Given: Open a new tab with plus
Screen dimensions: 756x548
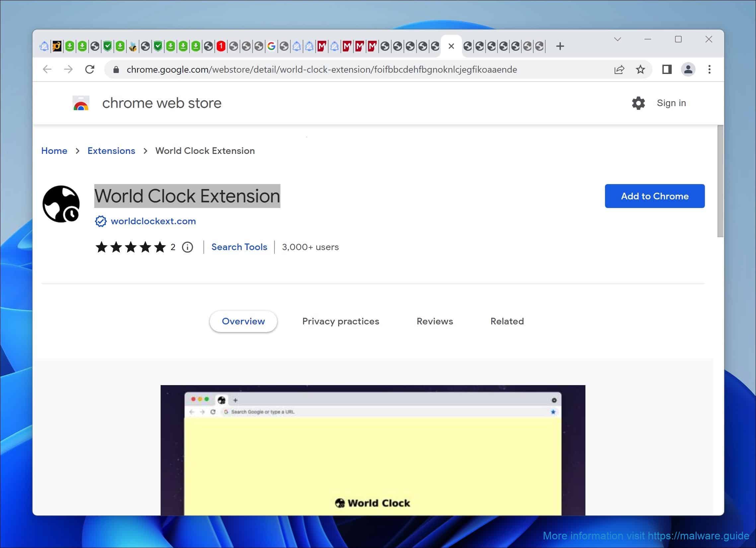Looking at the screenshot, I should point(560,46).
